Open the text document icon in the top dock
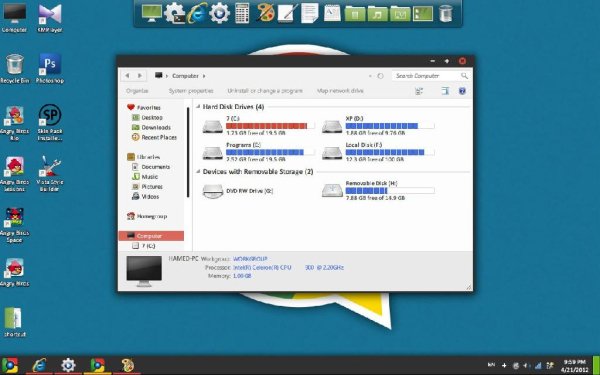Viewport: 600px width, 375px height. pyautogui.click(x=310, y=13)
